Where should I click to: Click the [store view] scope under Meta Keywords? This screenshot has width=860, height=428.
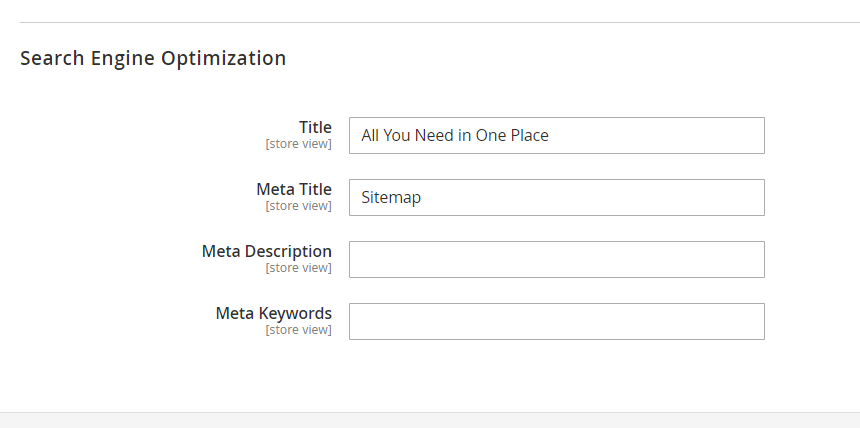point(298,330)
